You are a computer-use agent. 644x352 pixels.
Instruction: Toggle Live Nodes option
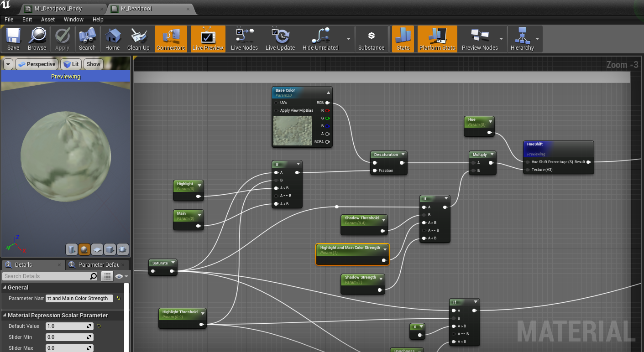(x=244, y=39)
